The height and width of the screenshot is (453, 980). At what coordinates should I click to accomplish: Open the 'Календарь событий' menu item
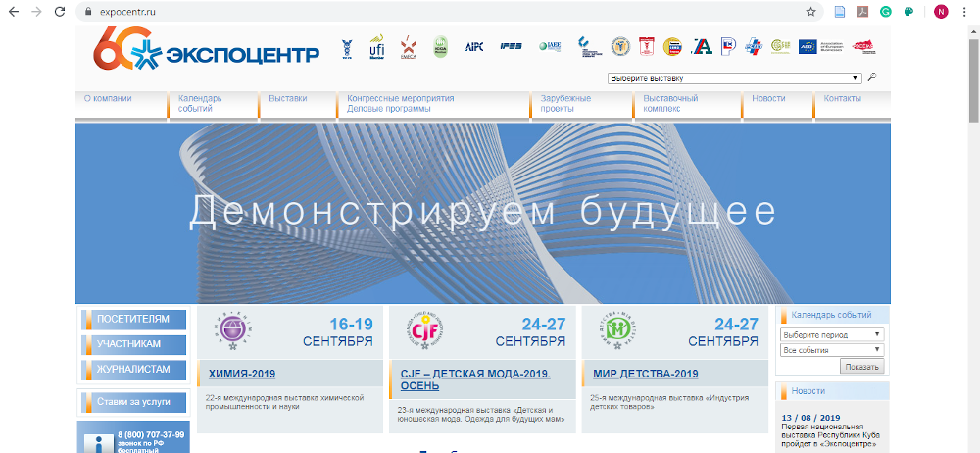(200, 103)
